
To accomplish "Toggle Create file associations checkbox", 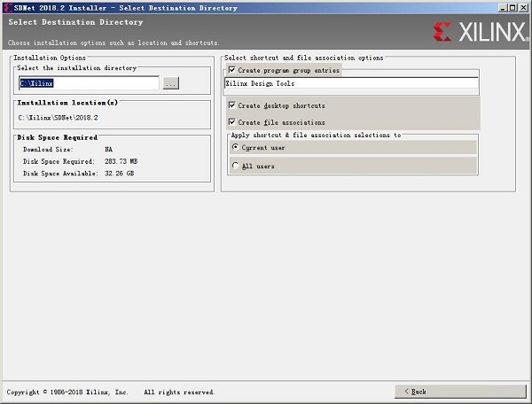I will click(x=232, y=122).
